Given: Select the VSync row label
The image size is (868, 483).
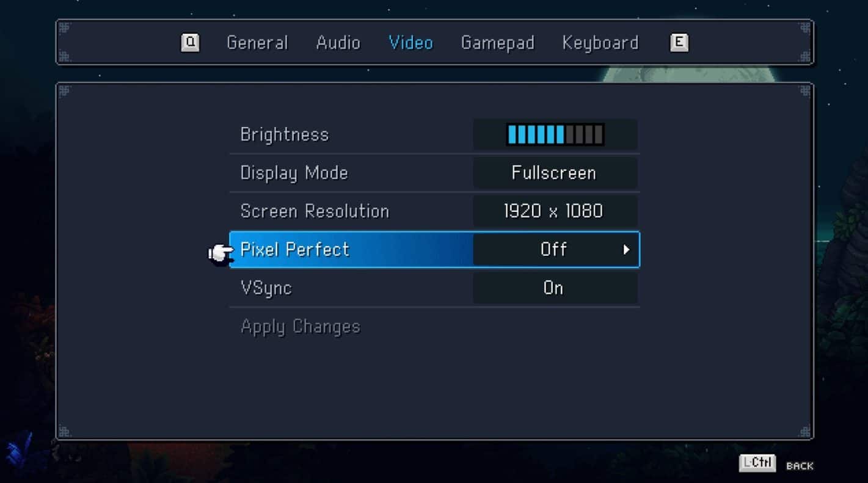Looking at the screenshot, I should tap(266, 288).
